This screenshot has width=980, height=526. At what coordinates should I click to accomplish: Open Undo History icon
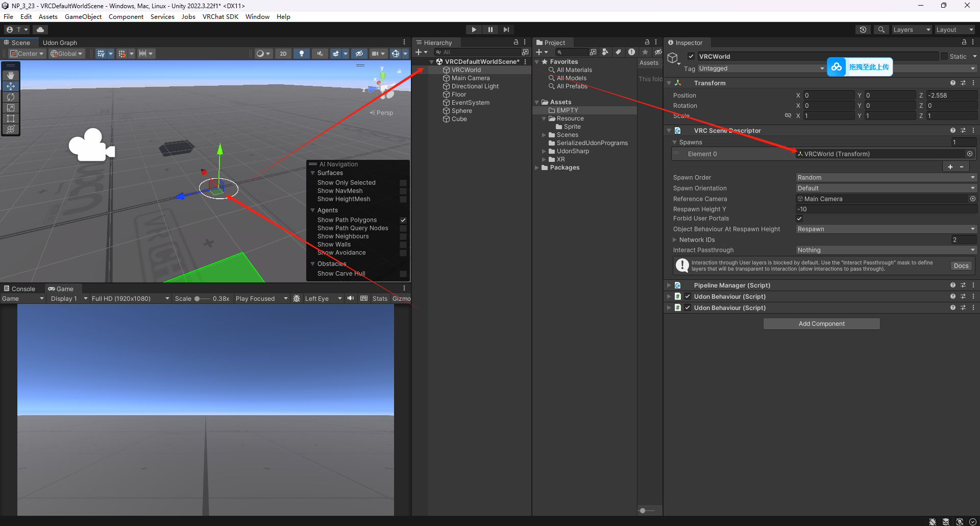tap(863, 30)
